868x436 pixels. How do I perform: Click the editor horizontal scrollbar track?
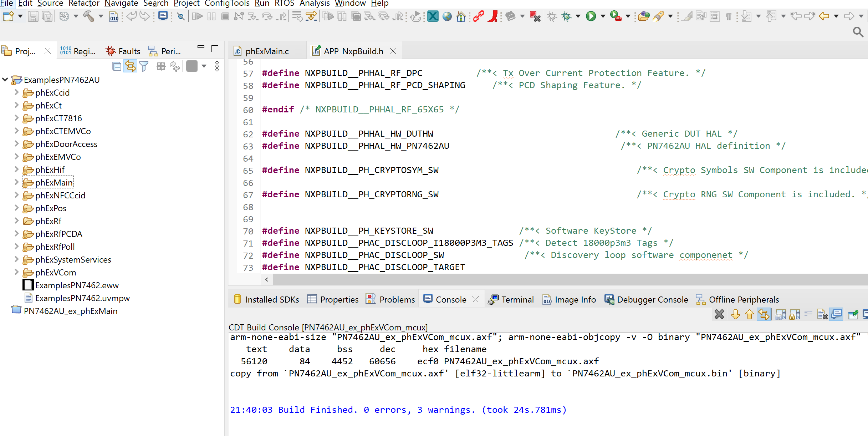point(535,279)
